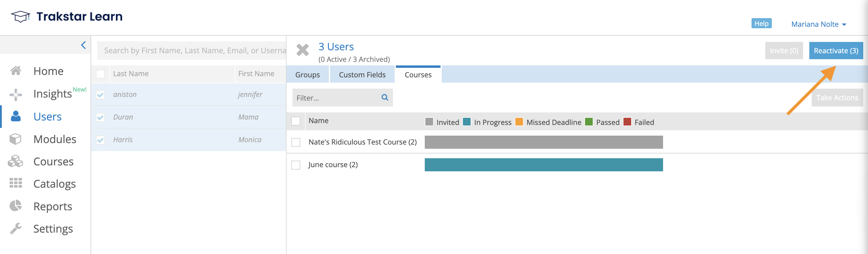Open Courses via the stacked cubes icon
The height and width of the screenshot is (254, 868).
tap(15, 161)
